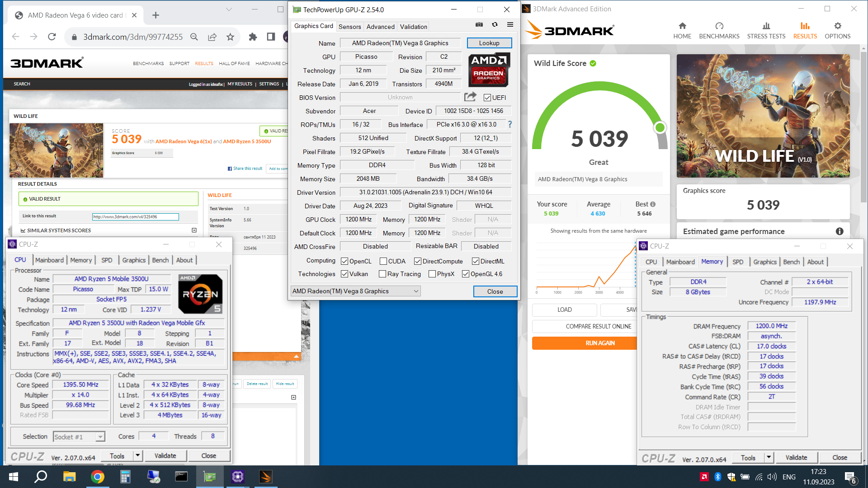Screen dimensions: 868x488
Task: Toggle the OpenGL 4.6 checkbox
Action: point(466,274)
